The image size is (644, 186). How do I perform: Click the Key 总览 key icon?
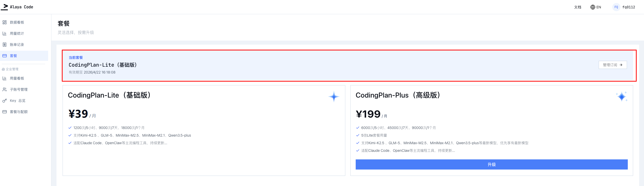click(5, 101)
